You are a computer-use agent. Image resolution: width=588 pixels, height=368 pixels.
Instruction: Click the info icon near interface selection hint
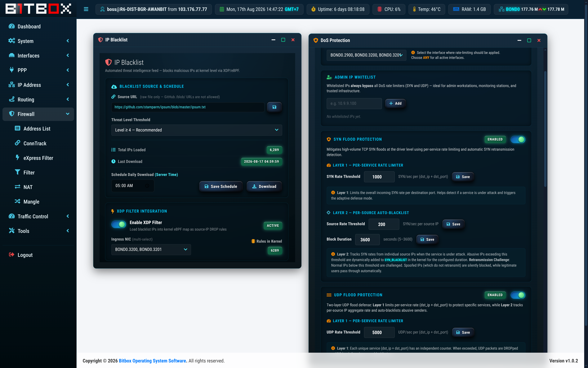coord(413,53)
